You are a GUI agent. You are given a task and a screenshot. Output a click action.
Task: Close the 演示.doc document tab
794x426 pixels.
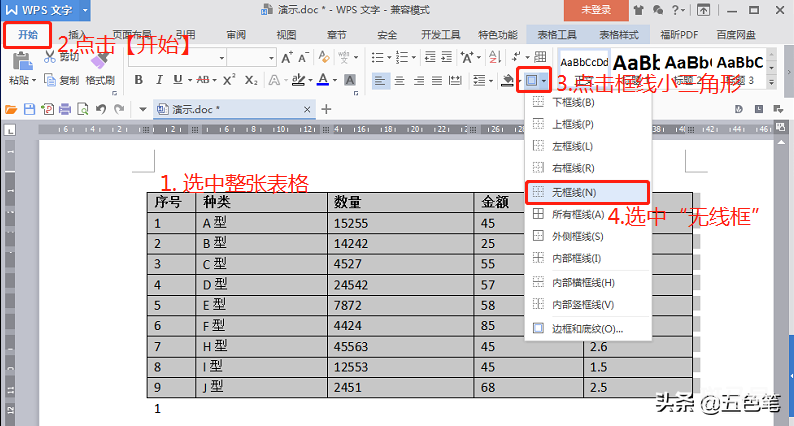pyautogui.click(x=307, y=109)
